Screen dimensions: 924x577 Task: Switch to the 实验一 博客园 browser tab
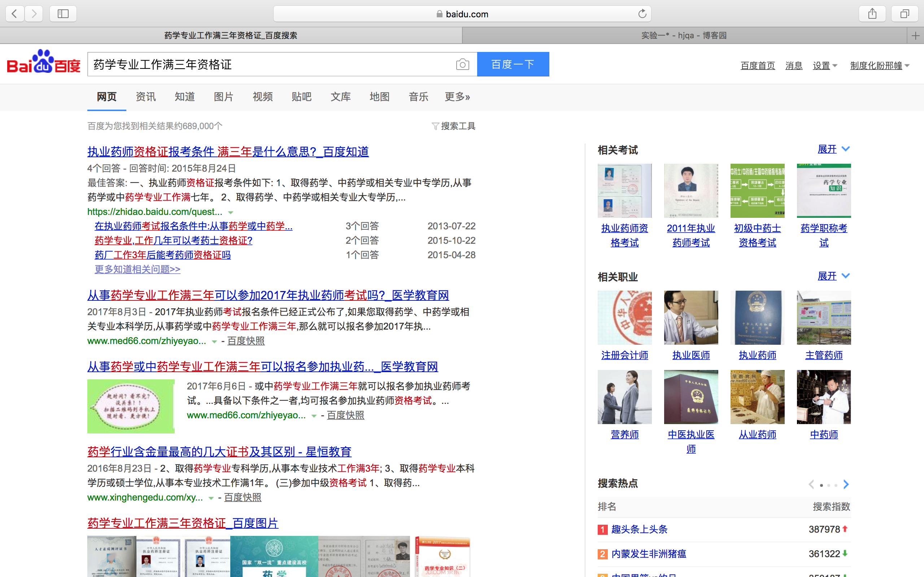click(x=684, y=35)
